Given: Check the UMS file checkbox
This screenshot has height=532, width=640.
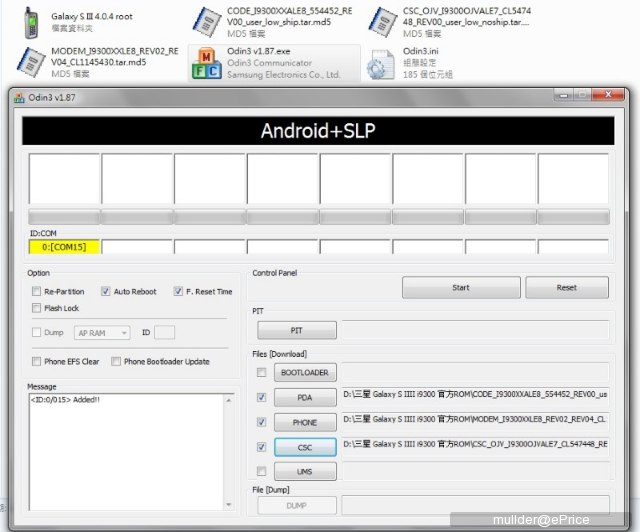Looking at the screenshot, I should 261,471.
